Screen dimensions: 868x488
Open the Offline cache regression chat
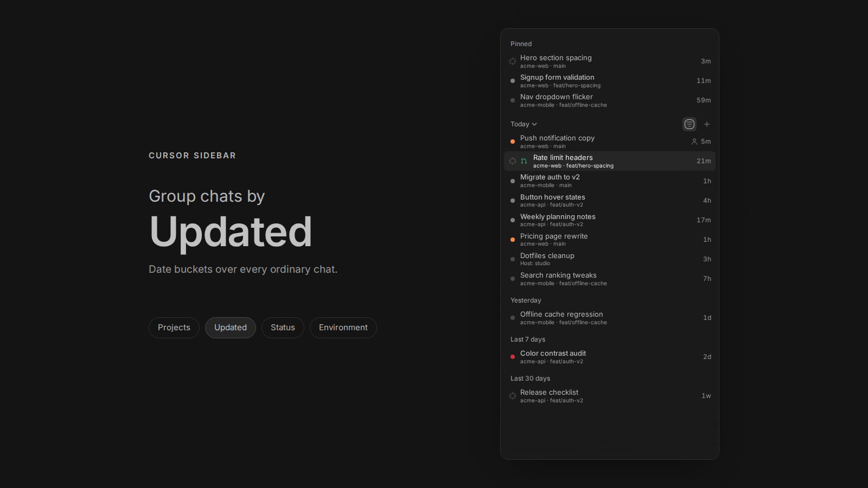click(610, 318)
